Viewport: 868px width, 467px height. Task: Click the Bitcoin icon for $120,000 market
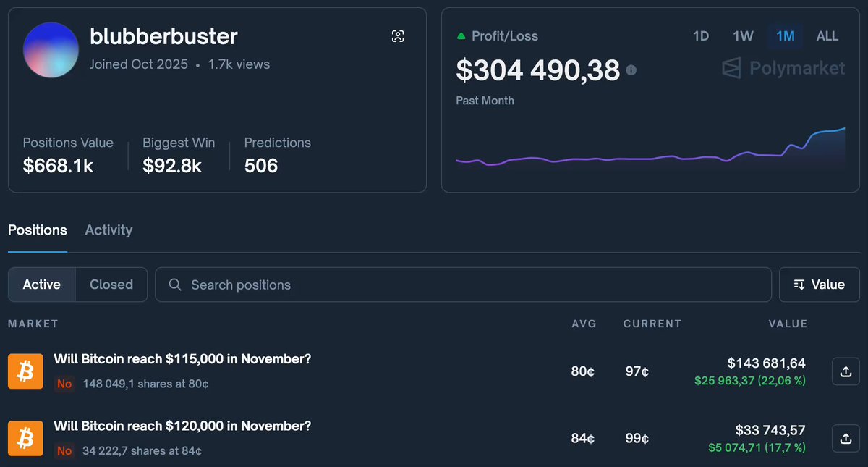[26, 438]
